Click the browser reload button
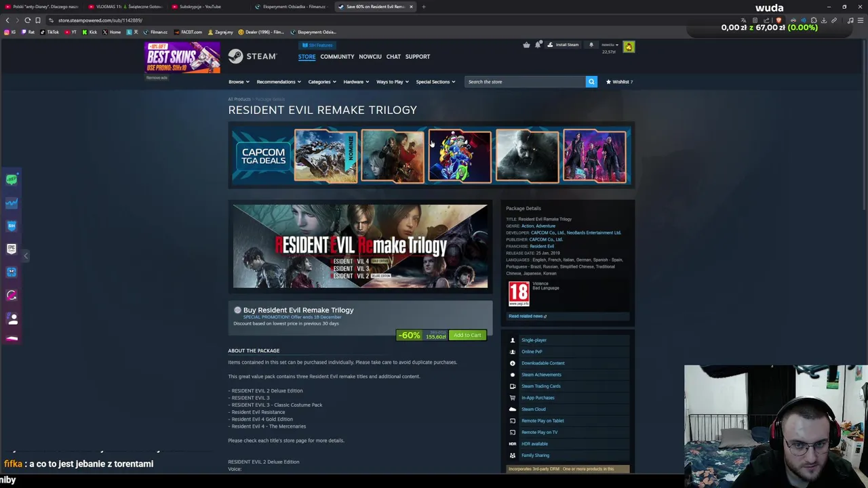This screenshot has width=868, height=488. [28, 20]
